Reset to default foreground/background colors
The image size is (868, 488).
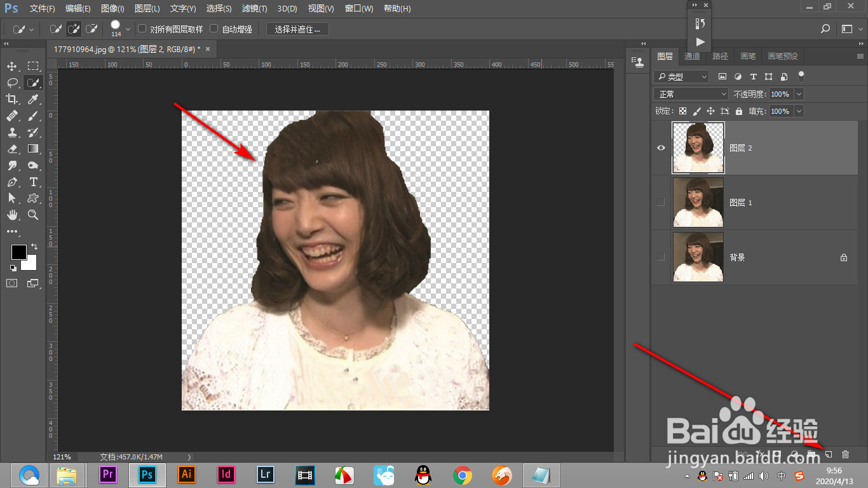coord(13,268)
